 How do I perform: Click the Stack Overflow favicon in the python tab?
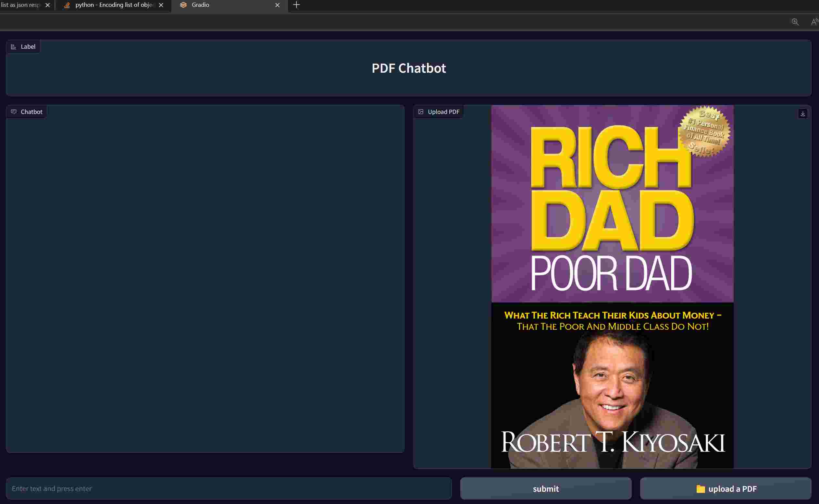tap(67, 5)
